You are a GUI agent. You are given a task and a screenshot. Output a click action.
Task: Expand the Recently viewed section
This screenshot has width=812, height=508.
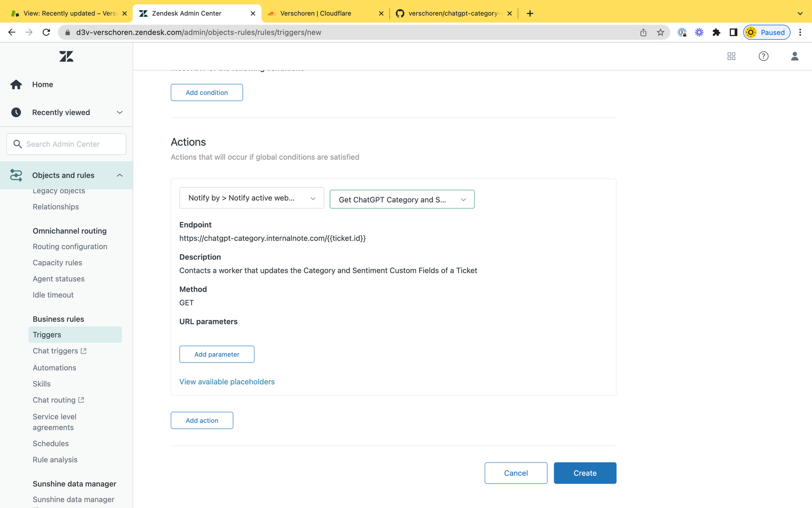click(x=119, y=113)
